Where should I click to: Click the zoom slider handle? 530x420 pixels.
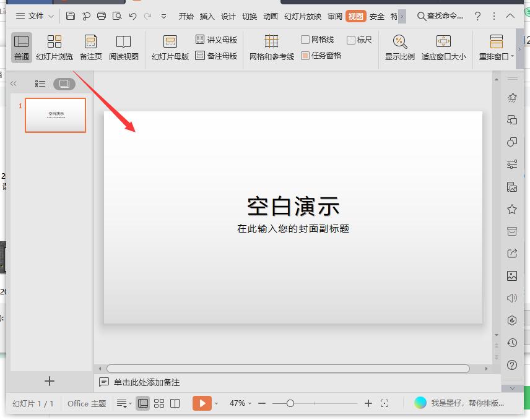click(x=290, y=403)
